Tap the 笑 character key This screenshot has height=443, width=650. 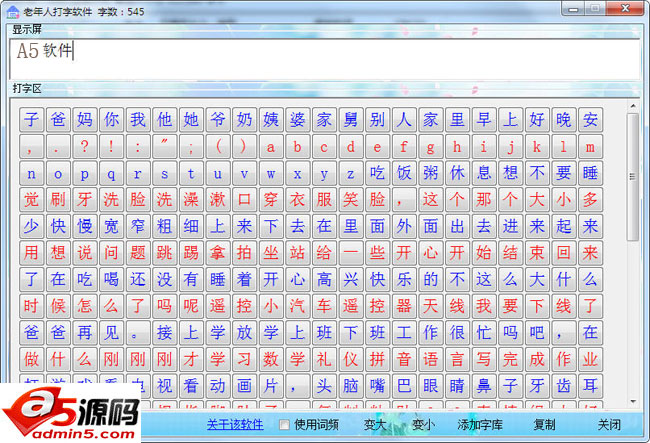(350, 199)
